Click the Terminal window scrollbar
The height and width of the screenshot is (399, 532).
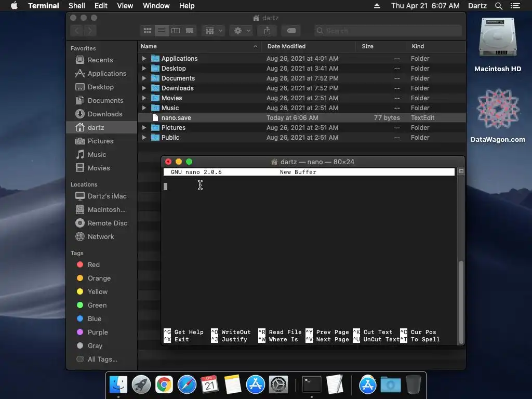click(461, 302)
